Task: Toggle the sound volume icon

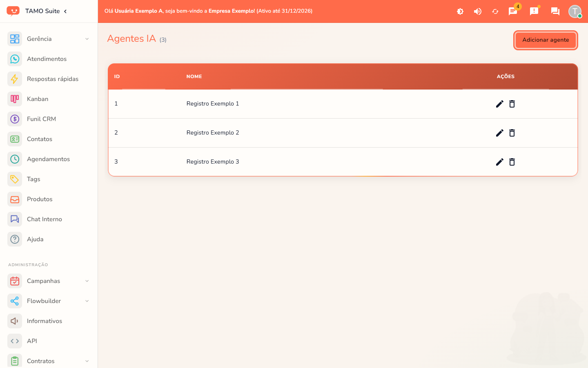Action: [x=478, y=11]
